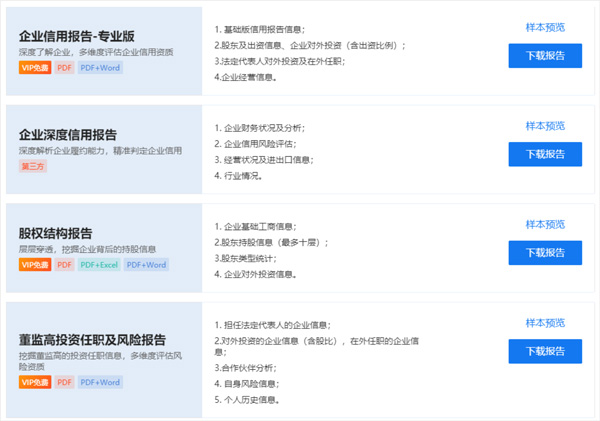This screenshot has width=600, height=421.
Task: Open the 股权结构报告 title
Action: pos(56,233)
